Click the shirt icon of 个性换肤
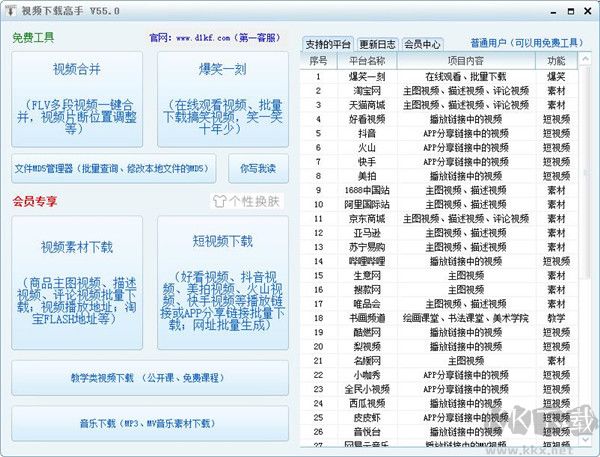 coord(220,201)
